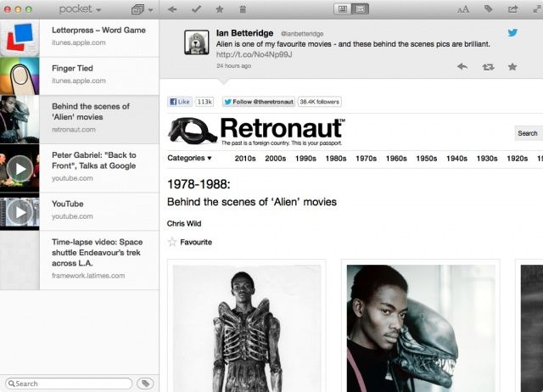Click the back arrow in toolbar
543x392 pixels.
pyautogui.click(x=172, y=9)
